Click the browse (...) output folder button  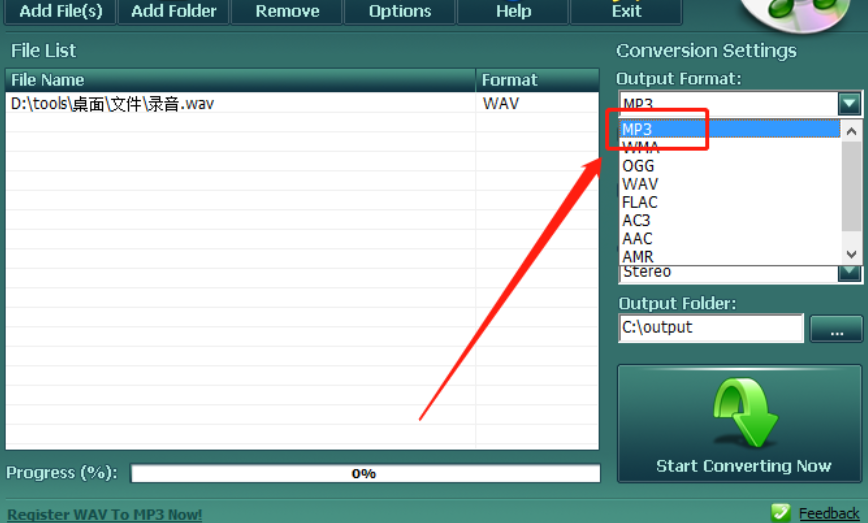tap(836, 329)
